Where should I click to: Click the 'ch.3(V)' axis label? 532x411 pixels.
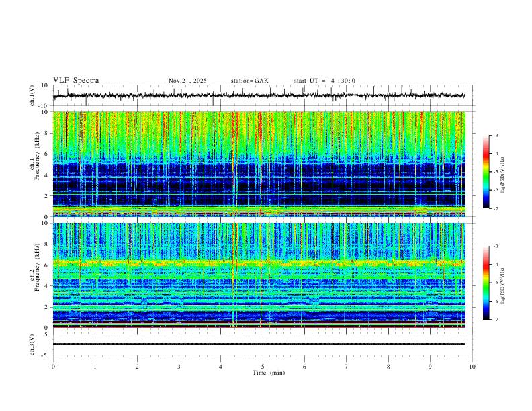click(x=32, y=345)
